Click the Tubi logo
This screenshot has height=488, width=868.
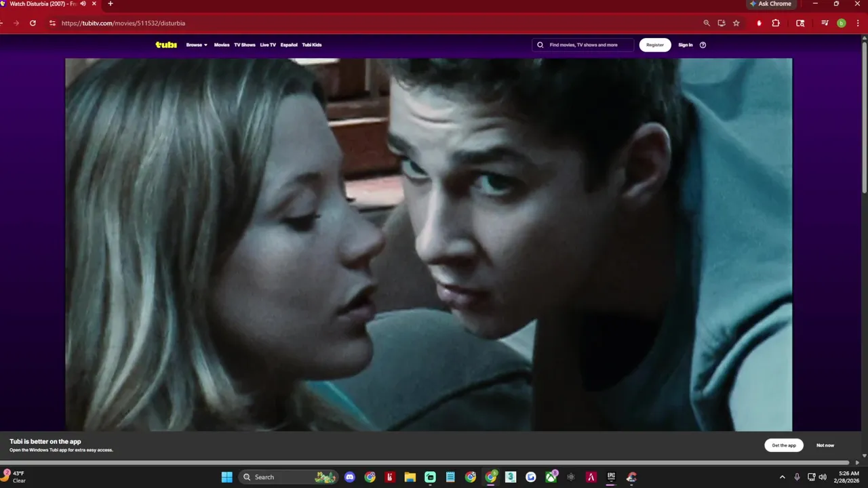click(166, 45)
